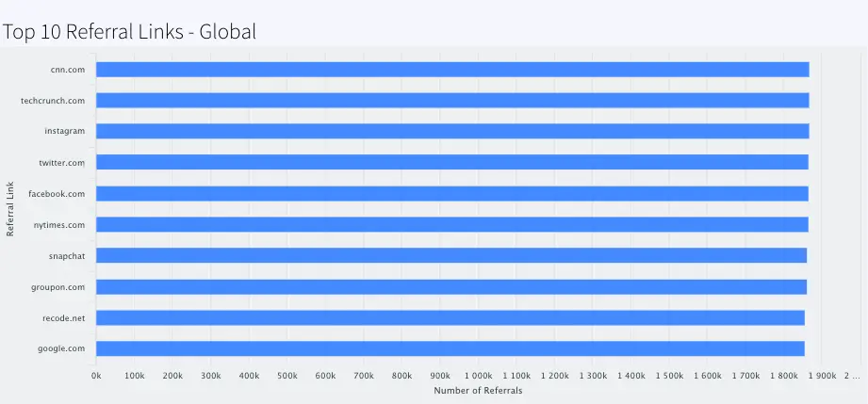868x404 pixels.
Task: Click the 500k x-axis tick label
Action: click(287, 376)
